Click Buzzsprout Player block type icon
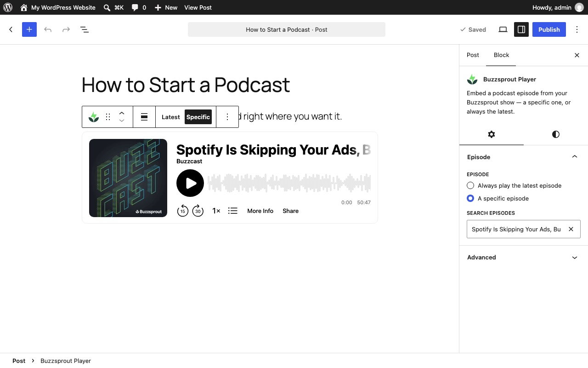Viewport: 588px width, 368px height. coord(94,117)
